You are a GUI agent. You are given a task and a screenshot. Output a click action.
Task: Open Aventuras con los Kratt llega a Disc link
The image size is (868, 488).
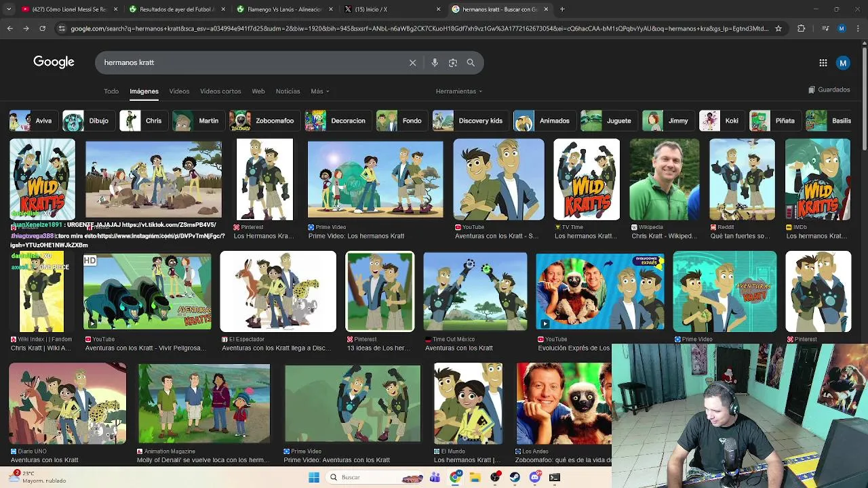click(x=277, y=348)
